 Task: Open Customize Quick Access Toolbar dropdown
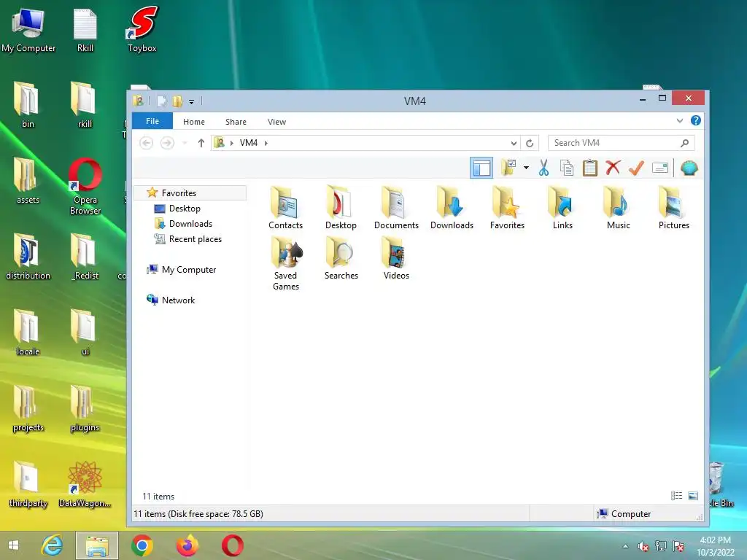[x=191, y=101]
